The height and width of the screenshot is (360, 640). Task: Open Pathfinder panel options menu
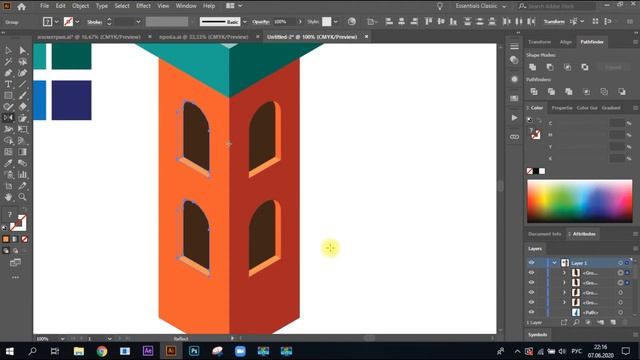(635, 42)
